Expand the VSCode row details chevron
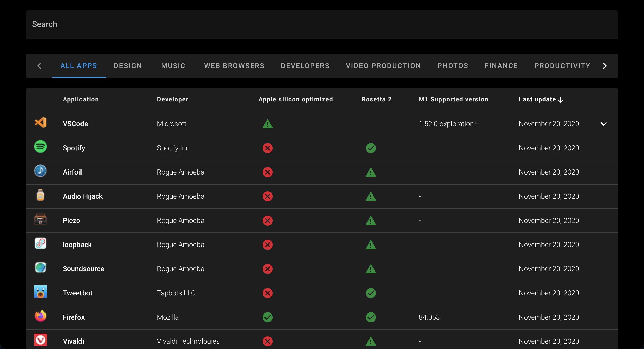 pyautogui.click(x=604, y=124)
